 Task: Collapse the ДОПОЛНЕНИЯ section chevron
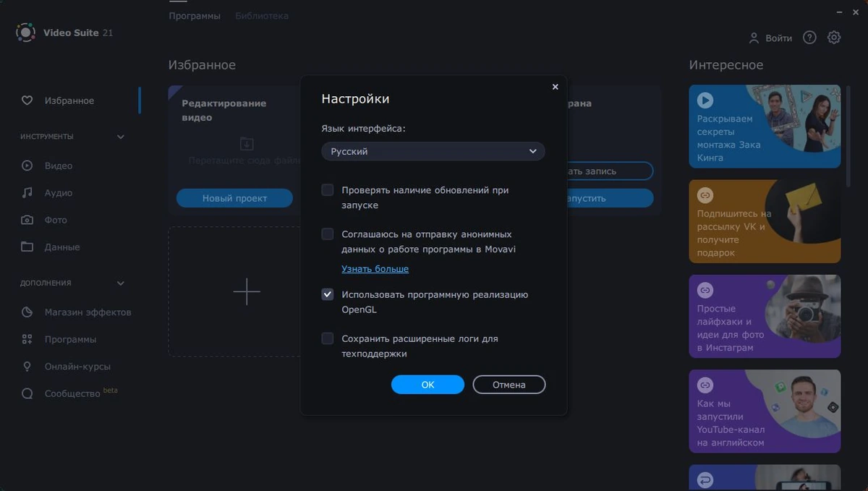(121, 283)
